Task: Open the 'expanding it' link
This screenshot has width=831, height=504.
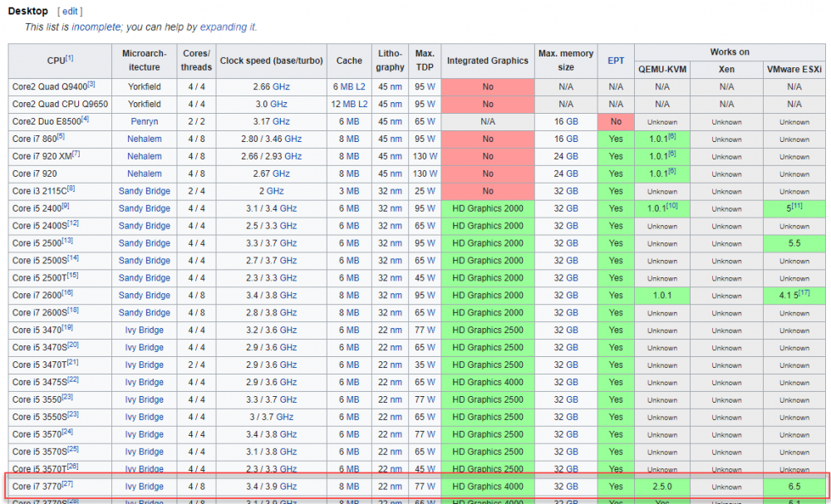Action: 228,27
